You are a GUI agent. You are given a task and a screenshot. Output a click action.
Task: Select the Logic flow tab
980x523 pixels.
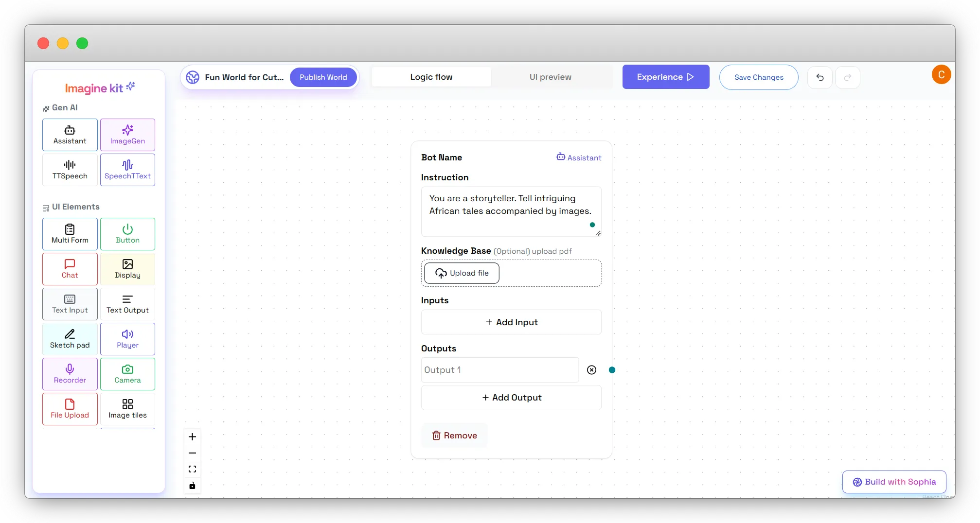click(x=431, y=76)
